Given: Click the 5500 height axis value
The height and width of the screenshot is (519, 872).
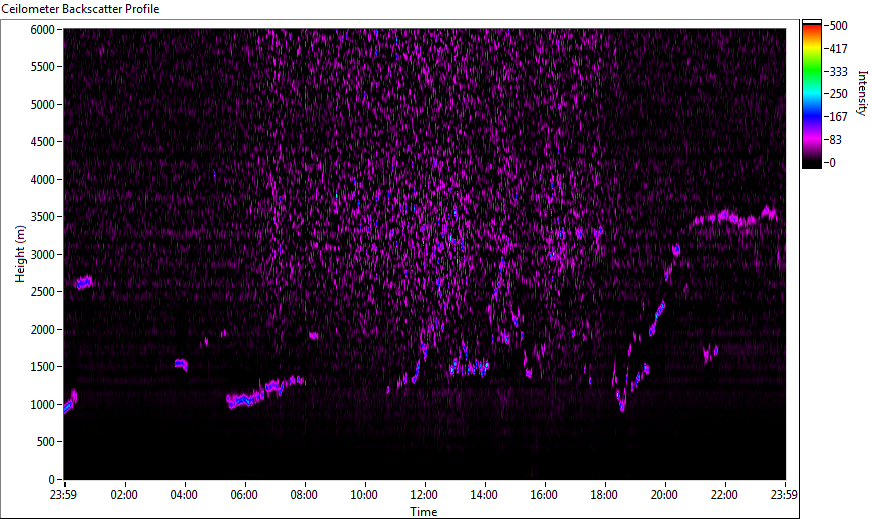Looking at the screenshot, I should [42, 67].
